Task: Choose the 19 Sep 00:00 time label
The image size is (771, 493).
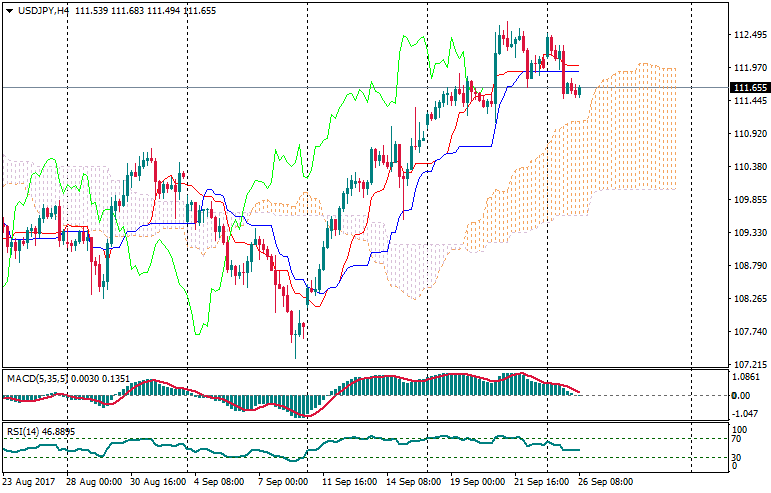Action: (x=479, y=482)
